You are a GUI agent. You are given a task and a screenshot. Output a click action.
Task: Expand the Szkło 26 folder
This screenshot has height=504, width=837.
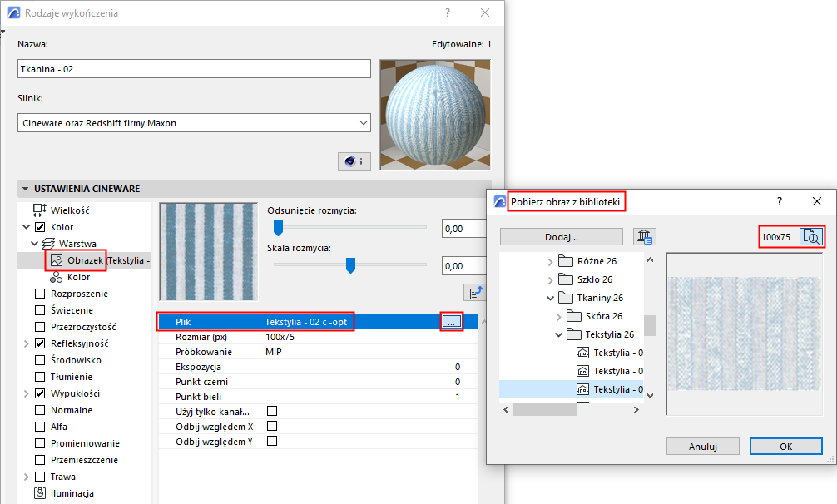click(550, 279)
